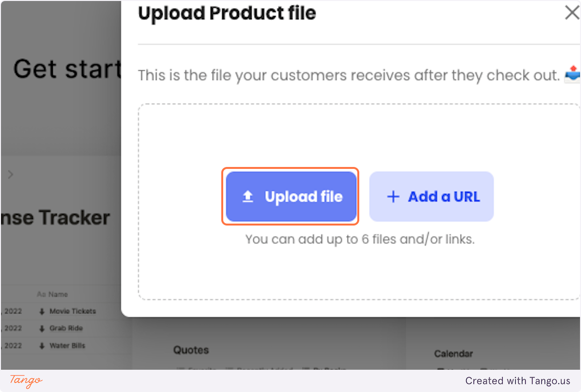This screenshot has width=581, height=392.
Task: Click the Add a URL button
Action: coord(431,196)
